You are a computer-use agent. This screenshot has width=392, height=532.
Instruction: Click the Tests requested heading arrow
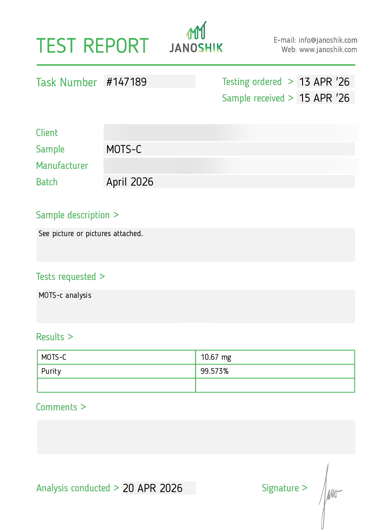tap(102, 277)
